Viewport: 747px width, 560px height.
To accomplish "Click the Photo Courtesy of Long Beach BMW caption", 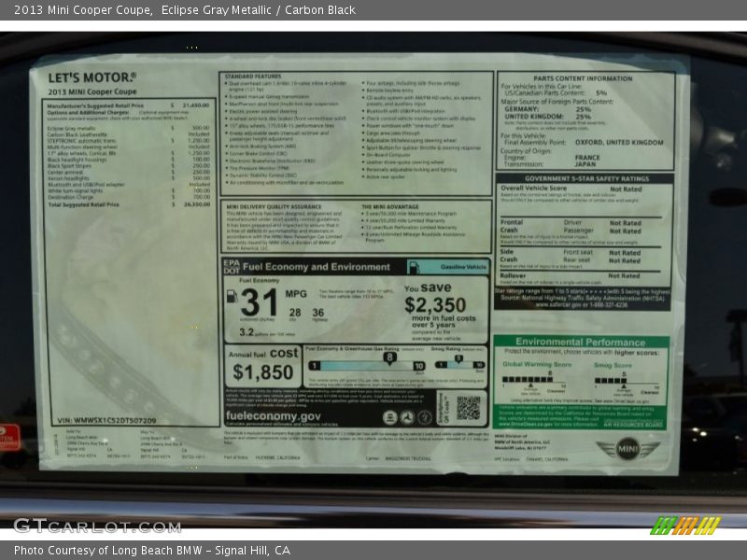I will [x=152, y=551].
